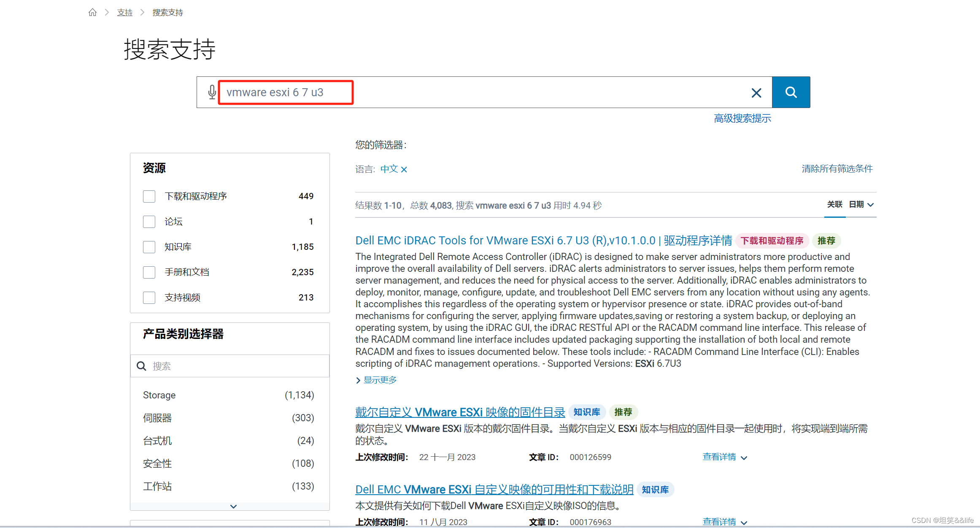Open 戴尔自定义 VMware ESXi 映像的固件目录 result
The width and height of the screenshot is (980, 528).
tap(460, 412)
